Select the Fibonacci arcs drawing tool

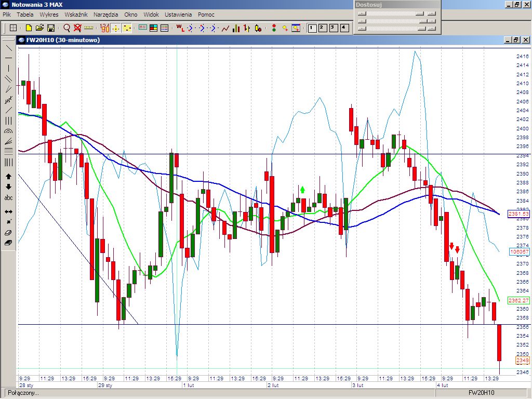[x=8, y=131]
